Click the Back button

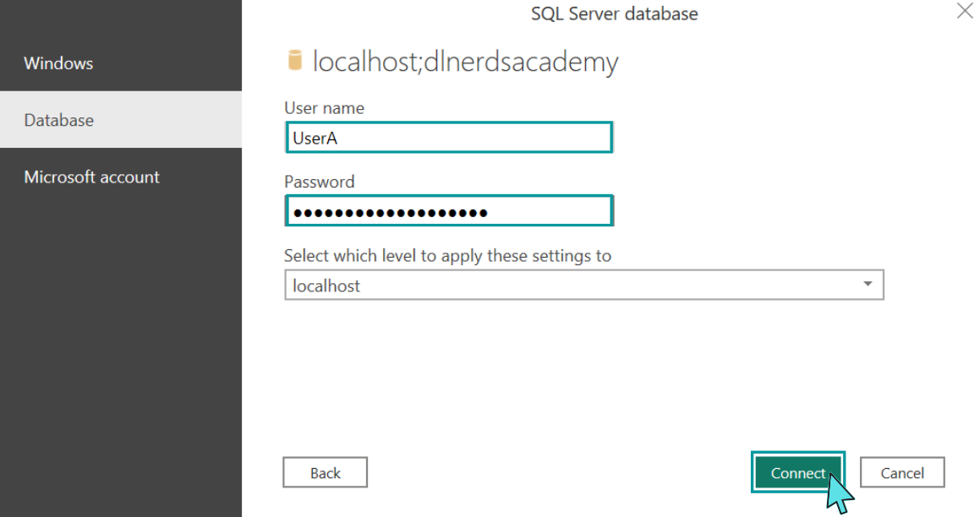[x=325, y=473]
